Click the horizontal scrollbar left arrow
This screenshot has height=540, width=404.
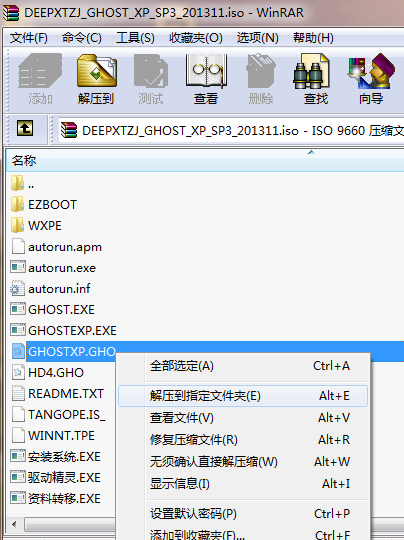(x=14, y=525)
